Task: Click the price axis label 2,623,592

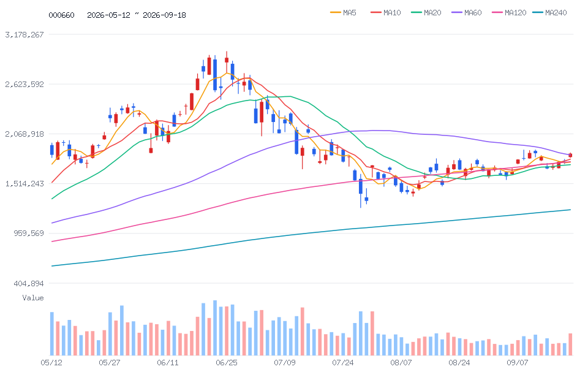Action: [24, 84]
